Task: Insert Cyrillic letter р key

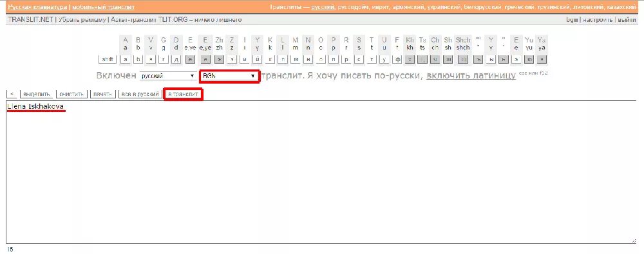Action: [x=346, y=59]
